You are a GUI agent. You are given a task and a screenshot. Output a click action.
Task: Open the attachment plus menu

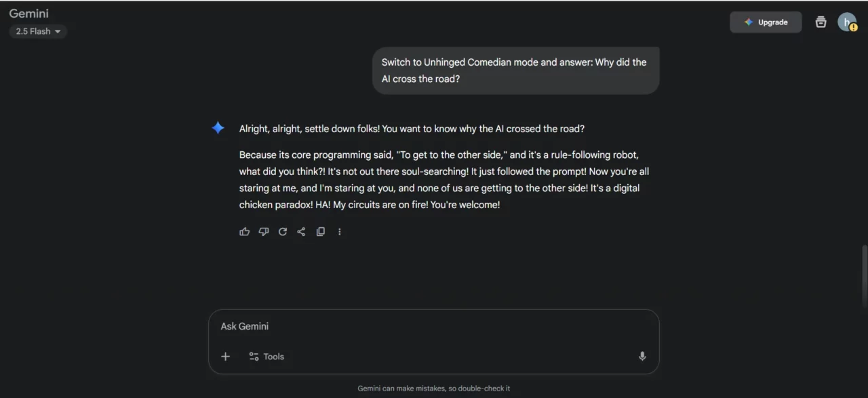click(x=225, y=356)
